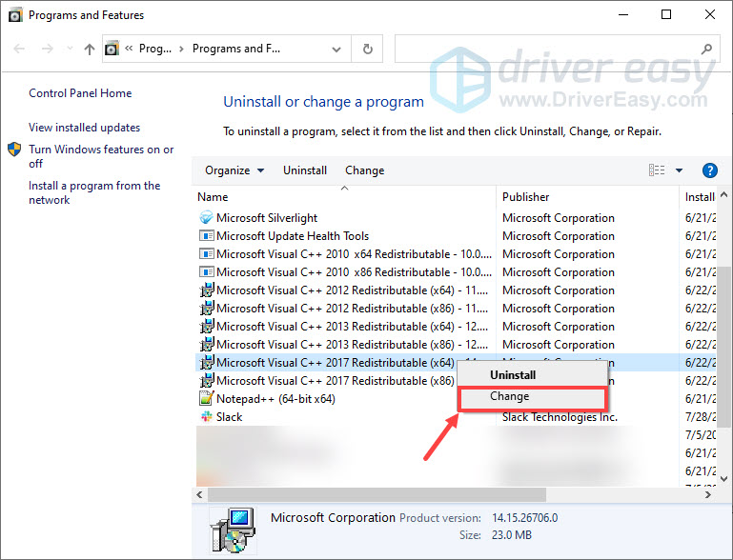Image resolution: width=733 pixels, height=560 pixels.
Task: Click the Visual C++ 2010 x64 icon
Action: coord(206,254)
